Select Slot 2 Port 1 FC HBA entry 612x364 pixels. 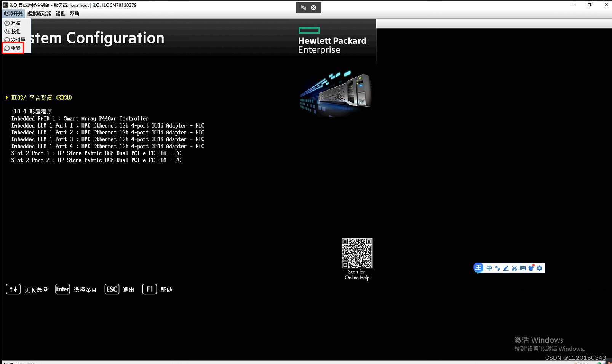[96, 153]
